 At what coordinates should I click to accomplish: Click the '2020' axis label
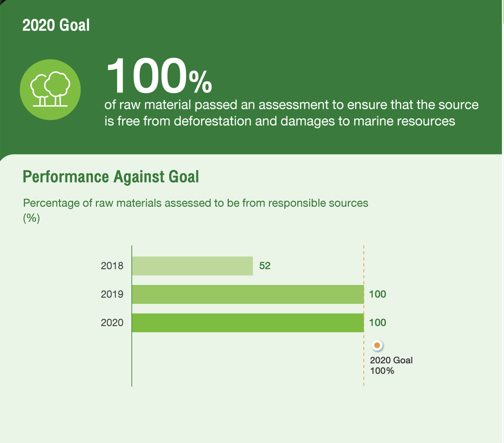[x=112, y=323]
